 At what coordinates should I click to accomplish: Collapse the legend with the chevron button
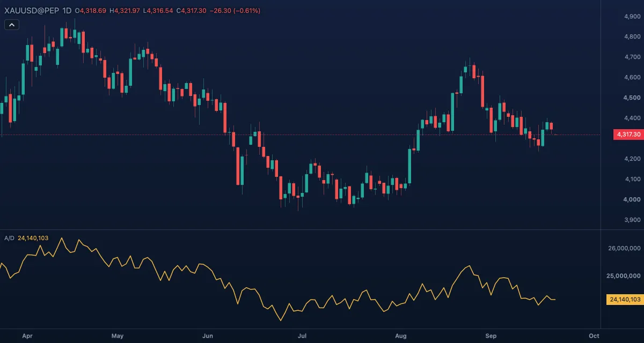coord(12,24)
